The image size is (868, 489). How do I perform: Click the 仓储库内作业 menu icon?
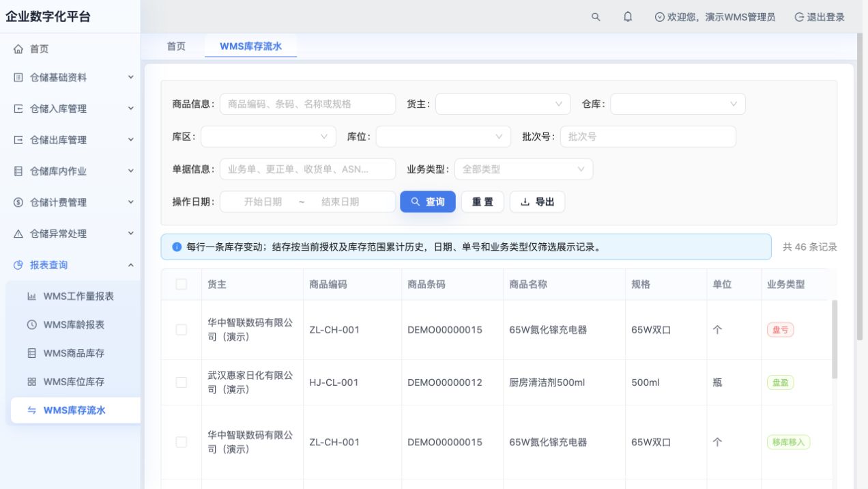coord(18,171)
